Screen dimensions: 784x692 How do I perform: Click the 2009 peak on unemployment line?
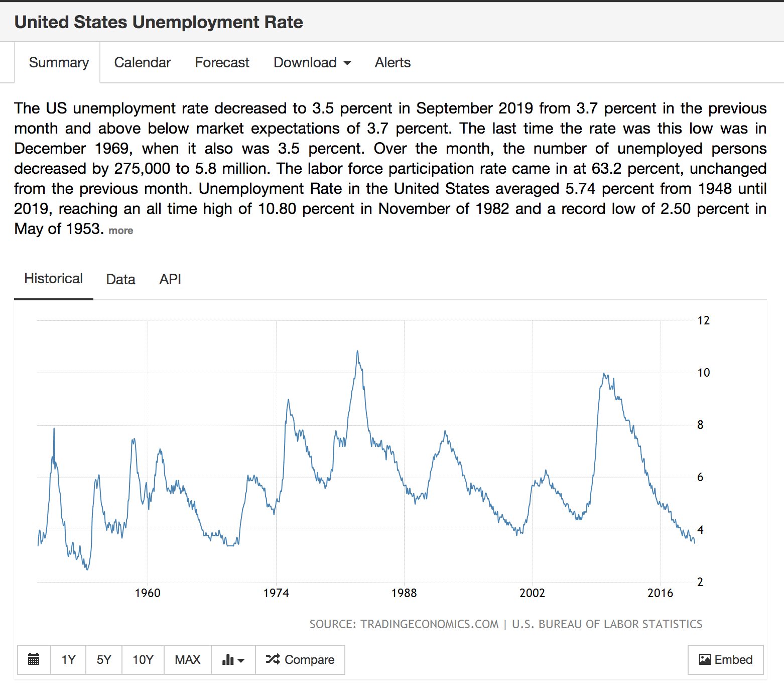point(604,374)
